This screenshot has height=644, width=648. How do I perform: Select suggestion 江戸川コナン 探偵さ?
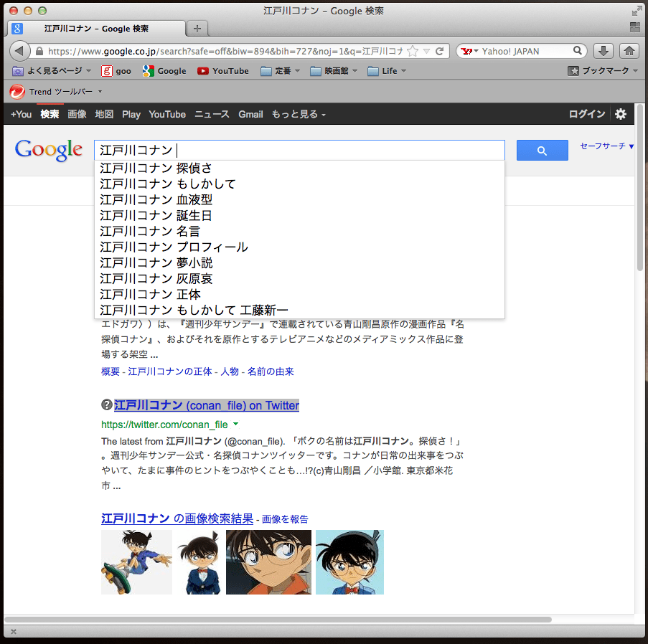(300, 168)
